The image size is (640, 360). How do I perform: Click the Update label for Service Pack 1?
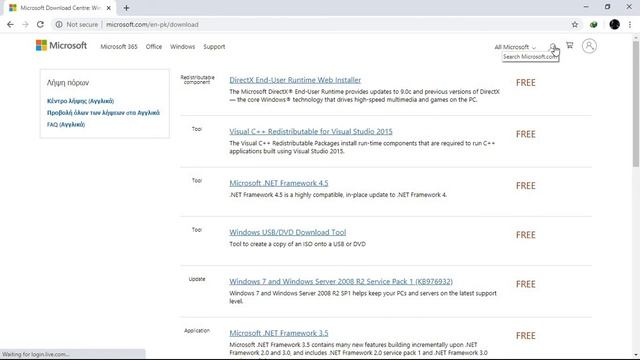coord(197,279)
